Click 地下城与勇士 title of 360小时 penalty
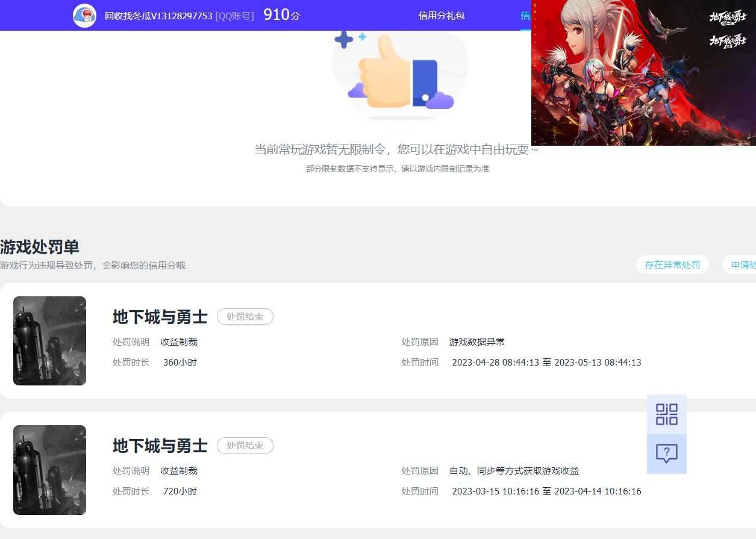The image size is (756, 539). click(x=160, y=317)
